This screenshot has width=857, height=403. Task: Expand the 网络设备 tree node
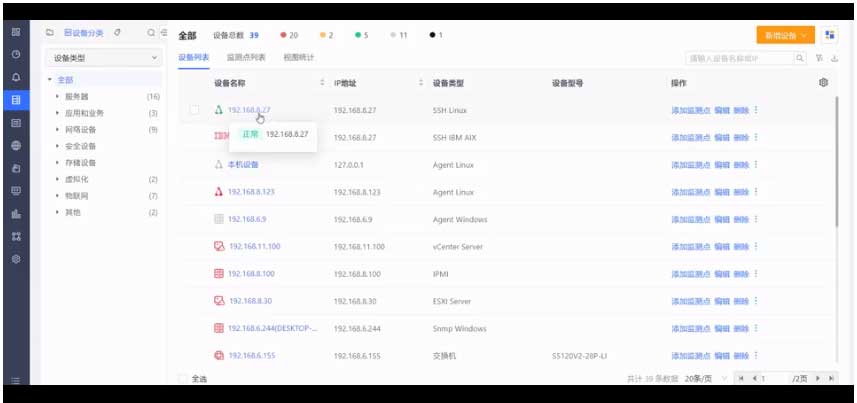click(57, 130)
